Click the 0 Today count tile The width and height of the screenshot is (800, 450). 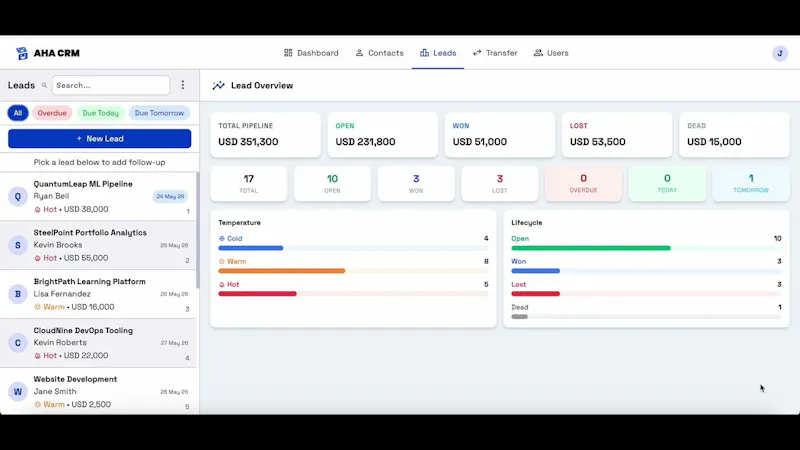pyautogui.click(x=667, y=184)
